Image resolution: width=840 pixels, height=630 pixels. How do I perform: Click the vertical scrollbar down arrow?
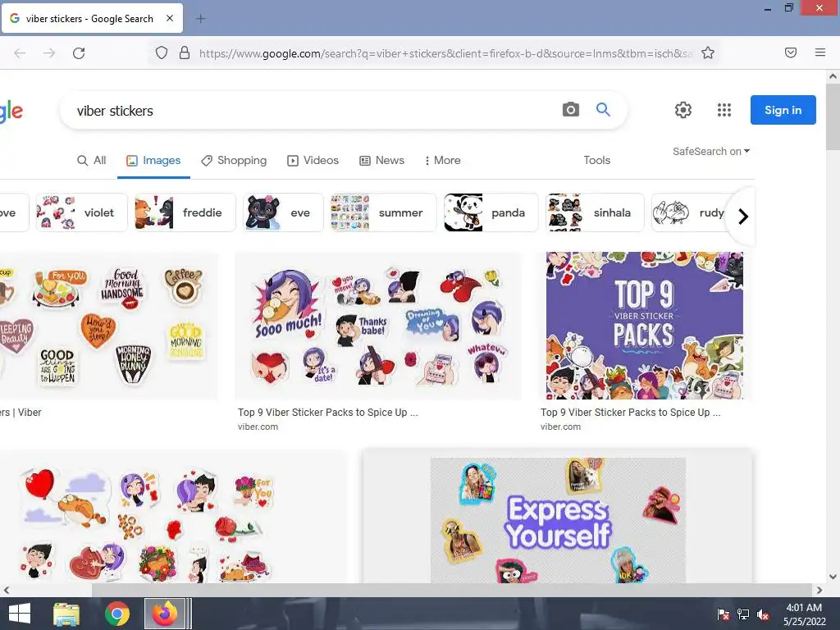point(833,577)
